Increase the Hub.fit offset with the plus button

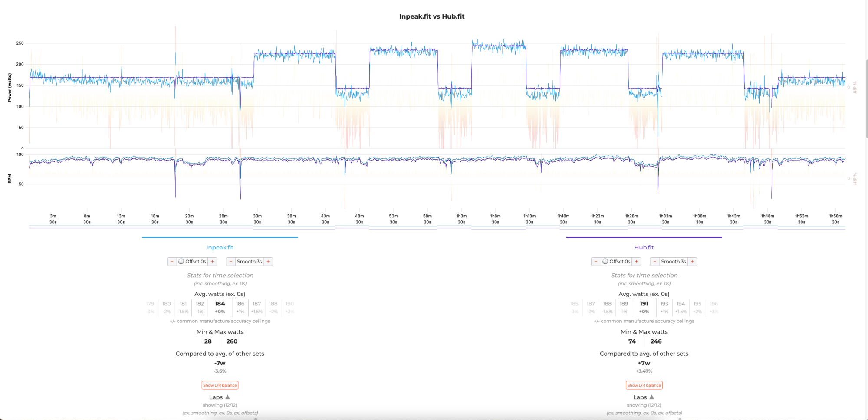click(636, 262)
